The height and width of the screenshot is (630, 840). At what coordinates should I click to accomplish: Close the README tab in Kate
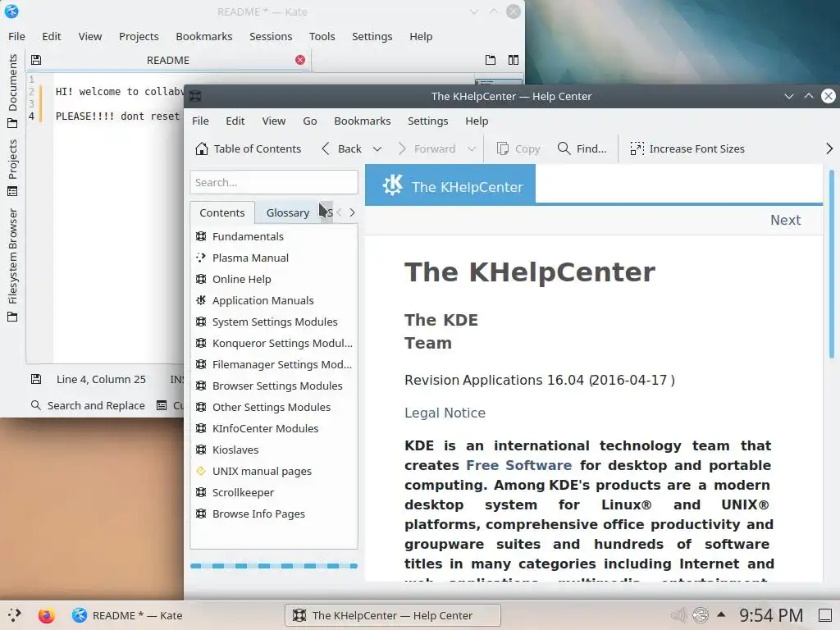pyautogui.click(x=300, y=60)
